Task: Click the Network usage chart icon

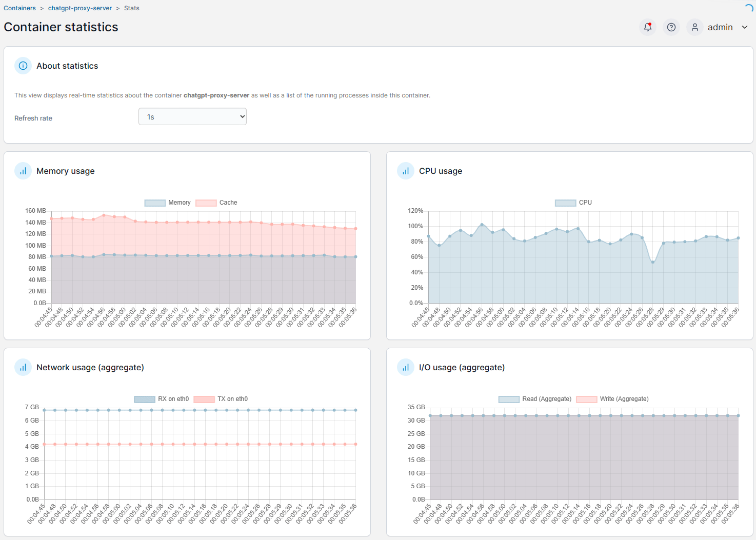Action: tap(23, 367)
